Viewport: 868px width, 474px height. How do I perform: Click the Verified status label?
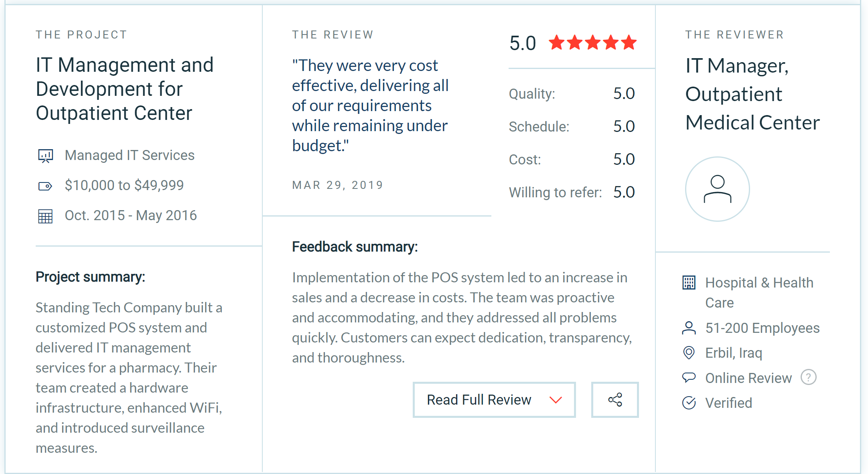[729, 403]
